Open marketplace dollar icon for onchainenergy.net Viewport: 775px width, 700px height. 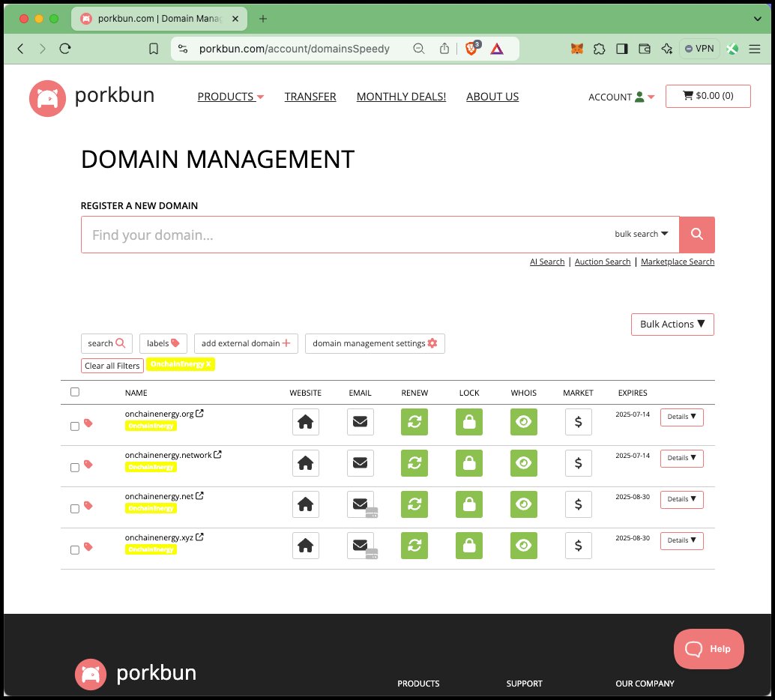pyautogui.click(x=579, y=504)
